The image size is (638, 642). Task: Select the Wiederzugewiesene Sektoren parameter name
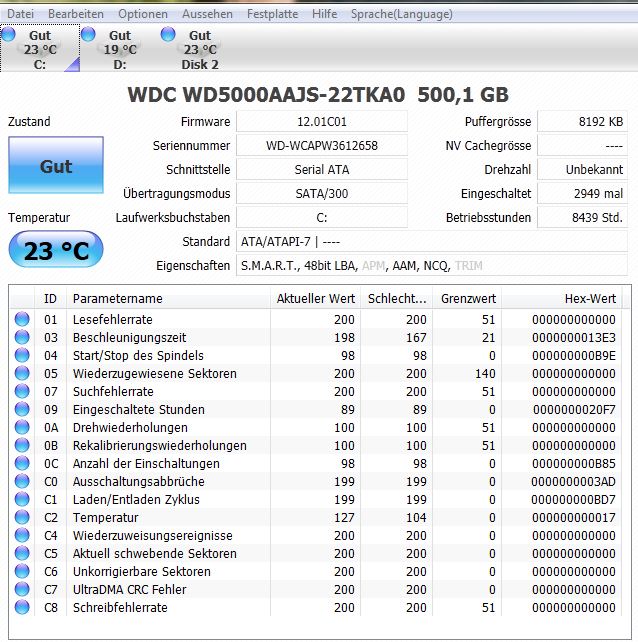click(x=155, y=373)
